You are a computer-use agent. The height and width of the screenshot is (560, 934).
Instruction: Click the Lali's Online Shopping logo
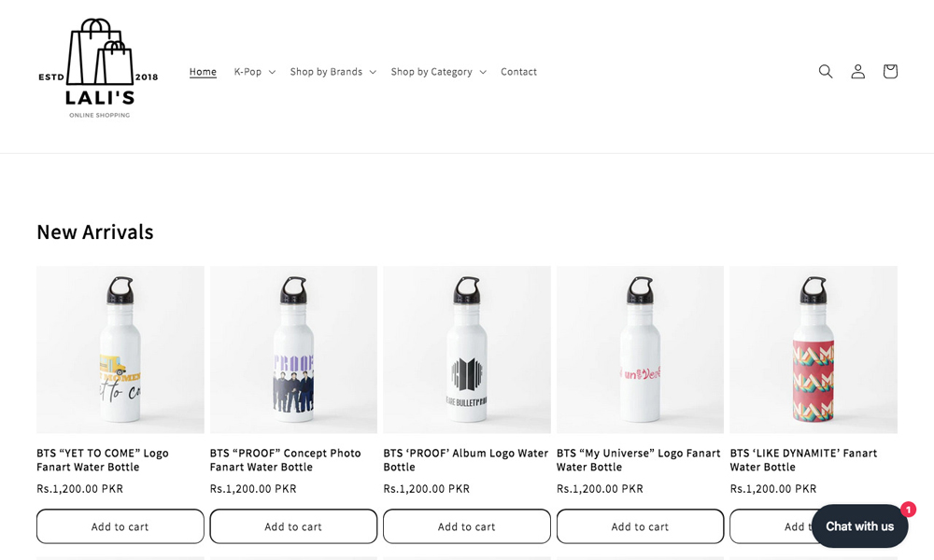click(98, 69)
